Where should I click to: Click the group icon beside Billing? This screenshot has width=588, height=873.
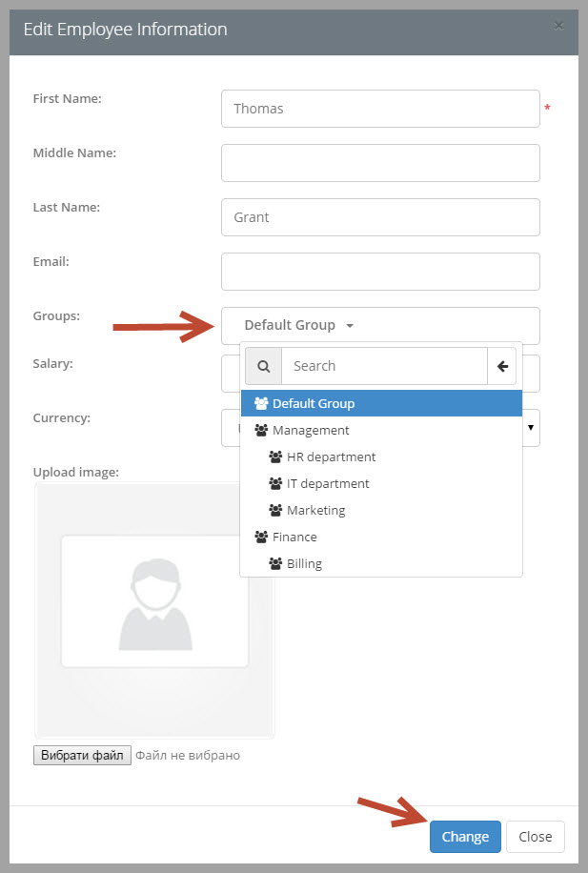coord(275,563)
